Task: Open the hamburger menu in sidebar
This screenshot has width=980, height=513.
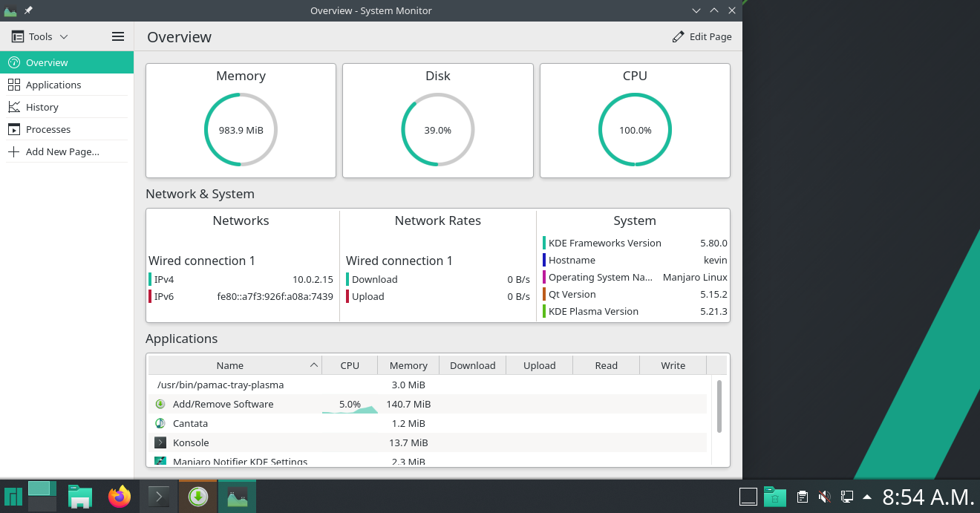Action: tap(118, 36)
